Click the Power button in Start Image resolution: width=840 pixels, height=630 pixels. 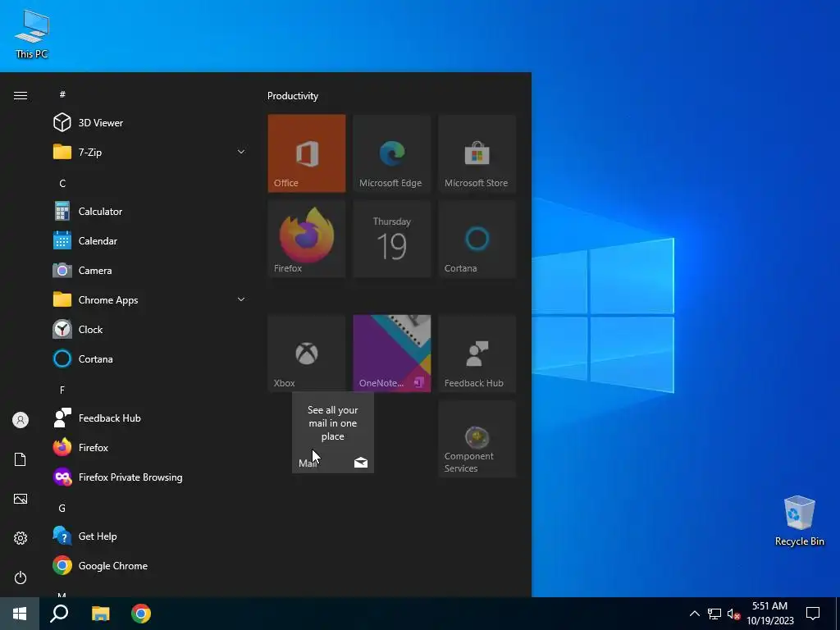[x=21, y=577]
